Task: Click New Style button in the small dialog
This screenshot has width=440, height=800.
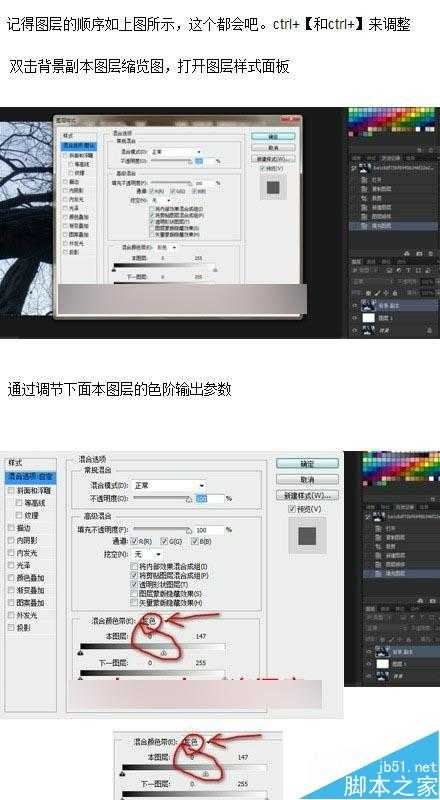Action: (x=273, y=159)
